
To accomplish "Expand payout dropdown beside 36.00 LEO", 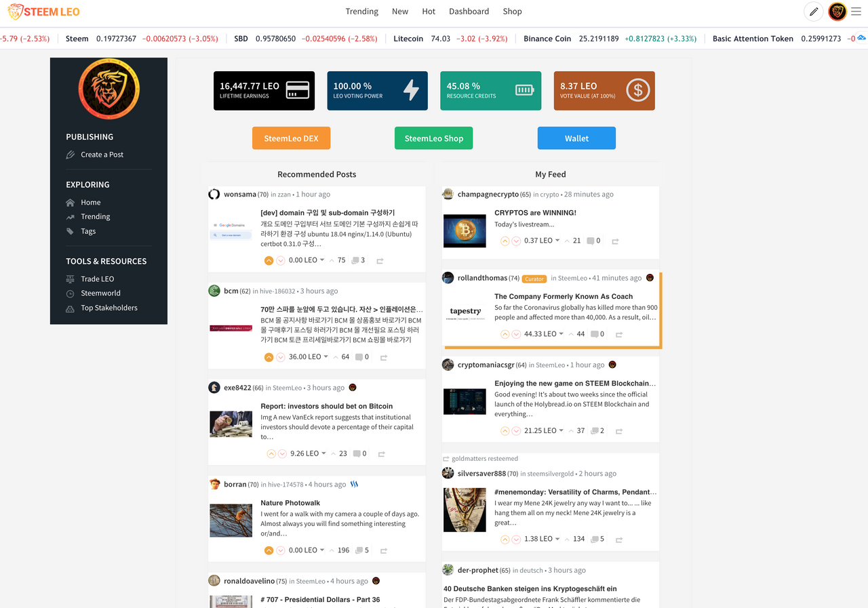I will [326, 357].
